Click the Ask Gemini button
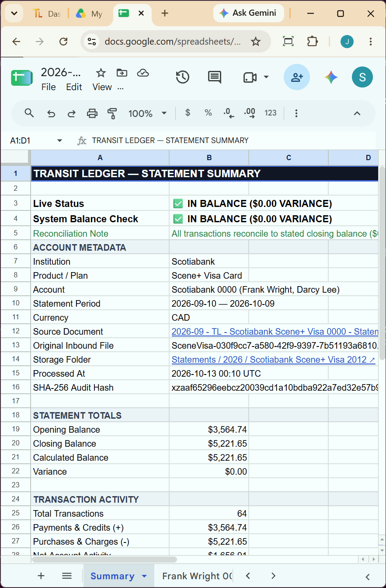This screenshot has height=588, width=386. pyautogui.click(x=248, y=13)
